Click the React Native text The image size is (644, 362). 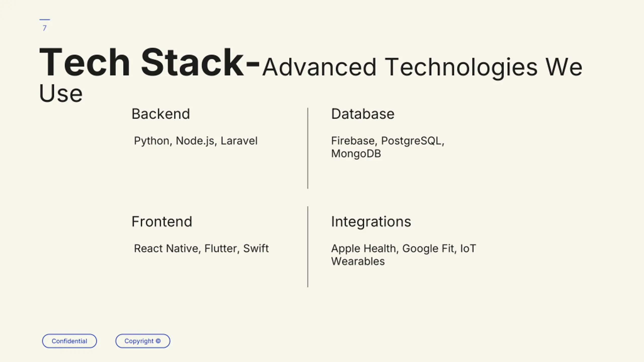point(166,248)
